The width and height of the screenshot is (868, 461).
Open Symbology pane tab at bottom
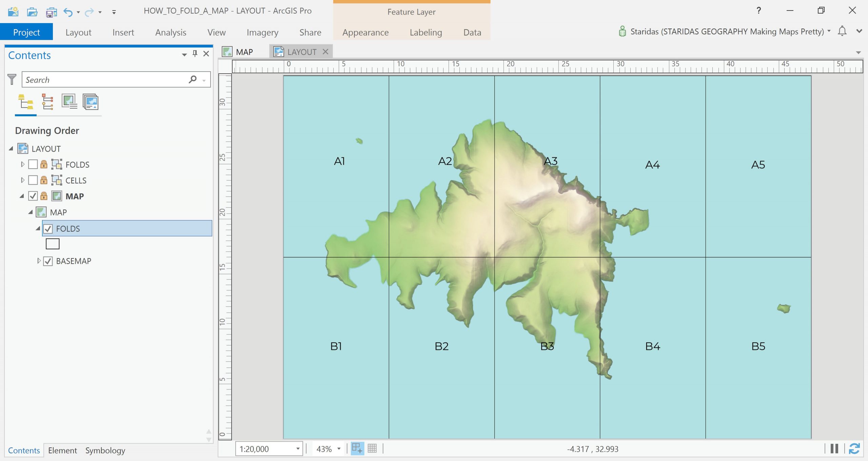tap(105, 450)
